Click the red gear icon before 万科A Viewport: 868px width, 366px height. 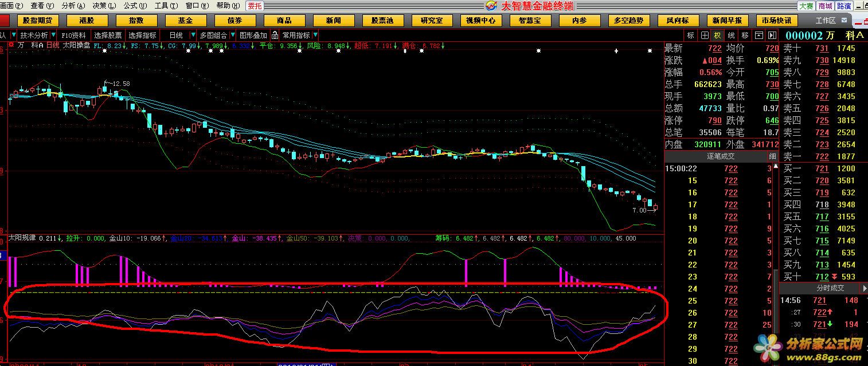coord(11,45)
